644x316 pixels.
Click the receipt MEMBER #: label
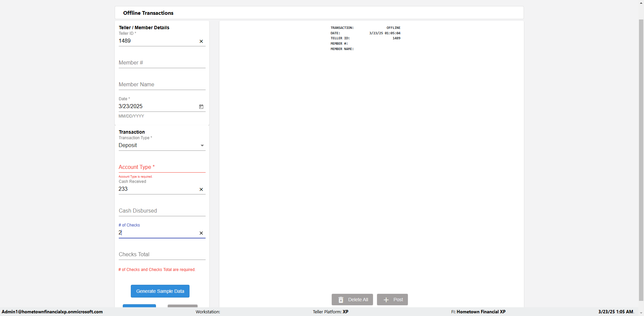339,44
